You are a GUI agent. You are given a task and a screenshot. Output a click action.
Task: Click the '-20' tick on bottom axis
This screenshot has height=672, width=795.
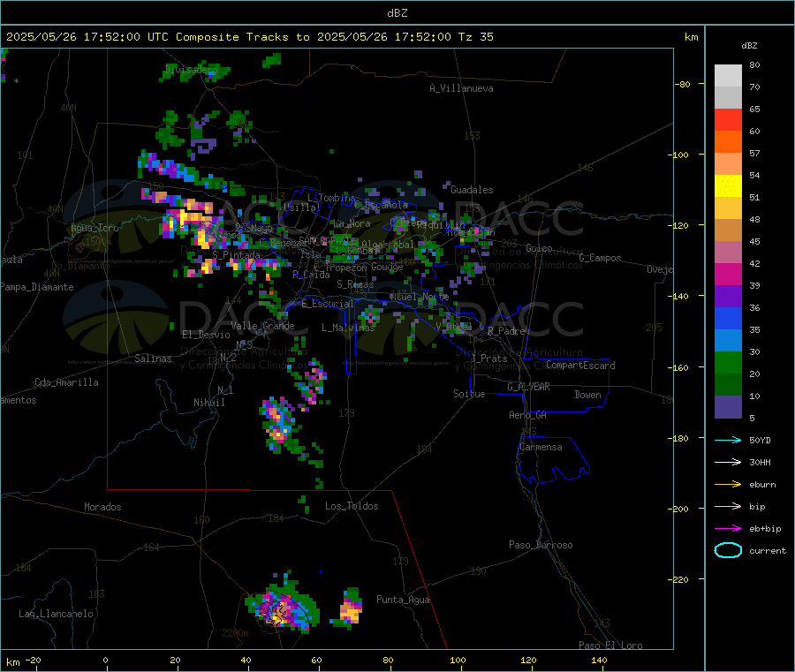click(x=33, y=660)
